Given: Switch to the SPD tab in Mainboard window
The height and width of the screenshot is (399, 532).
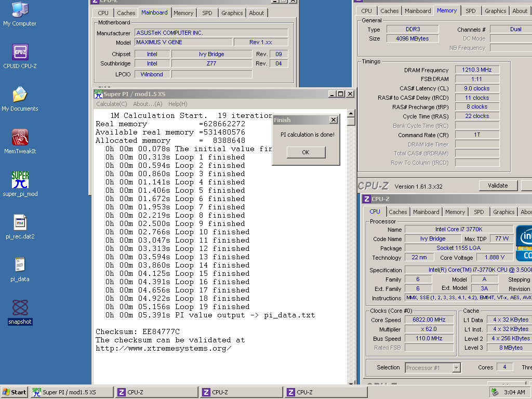Looking at the screenshot, I should tap(207, 13).
